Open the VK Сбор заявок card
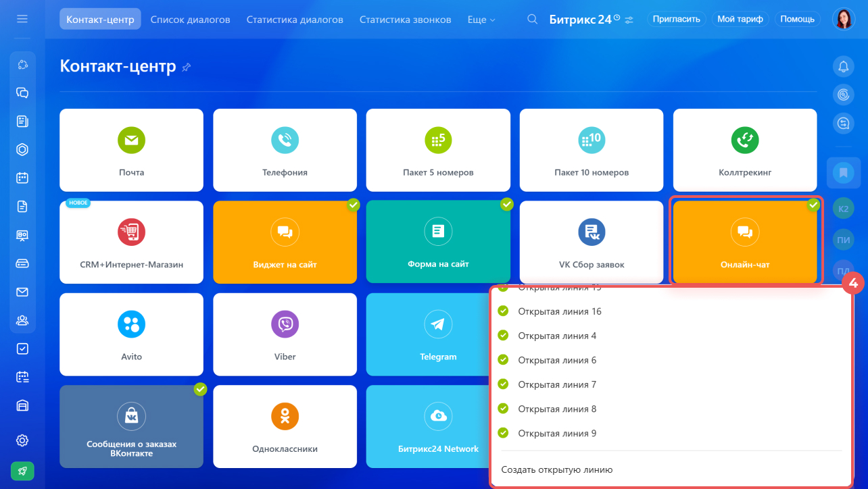The image size is (868, 489). [592, 242]
